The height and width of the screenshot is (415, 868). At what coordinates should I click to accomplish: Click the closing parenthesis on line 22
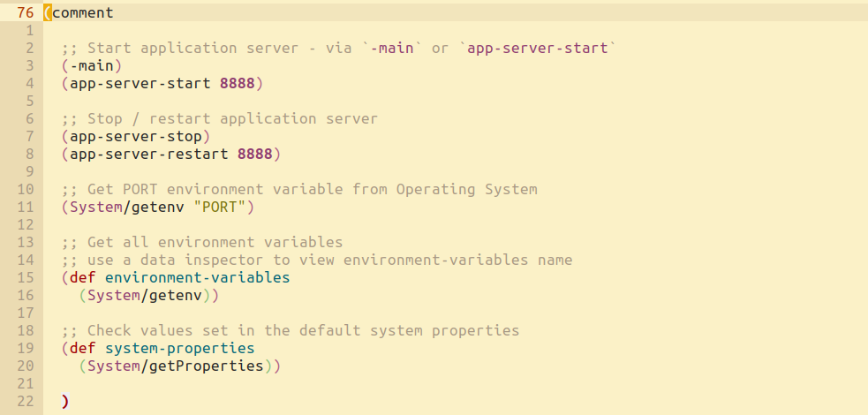tap(65, 401)
